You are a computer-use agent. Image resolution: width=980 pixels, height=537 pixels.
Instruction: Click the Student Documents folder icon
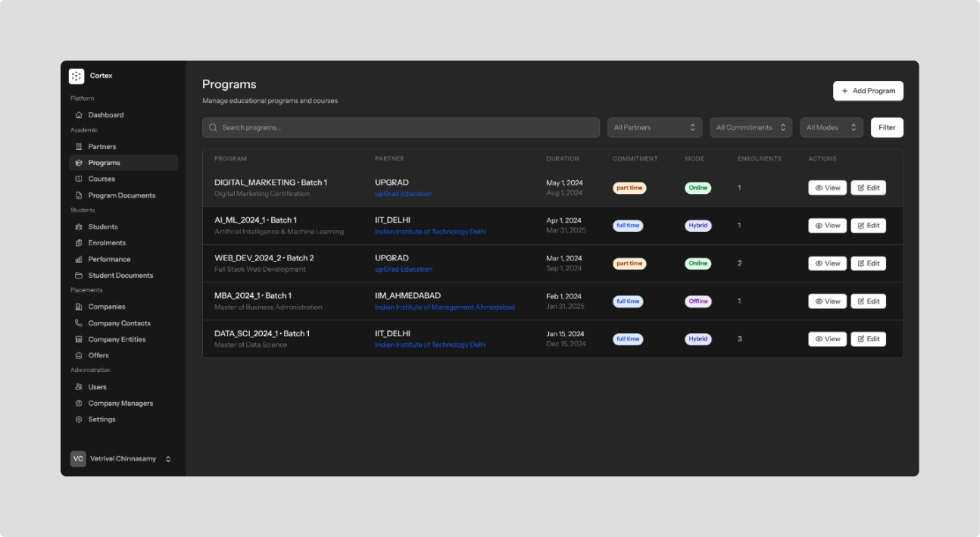pos(79,276)
